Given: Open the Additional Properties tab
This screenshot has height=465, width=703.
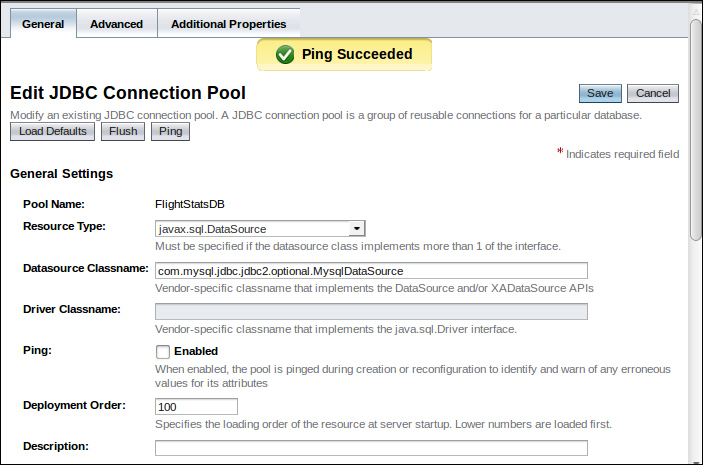Looking at the screenshot, I should tap(229, 24).
